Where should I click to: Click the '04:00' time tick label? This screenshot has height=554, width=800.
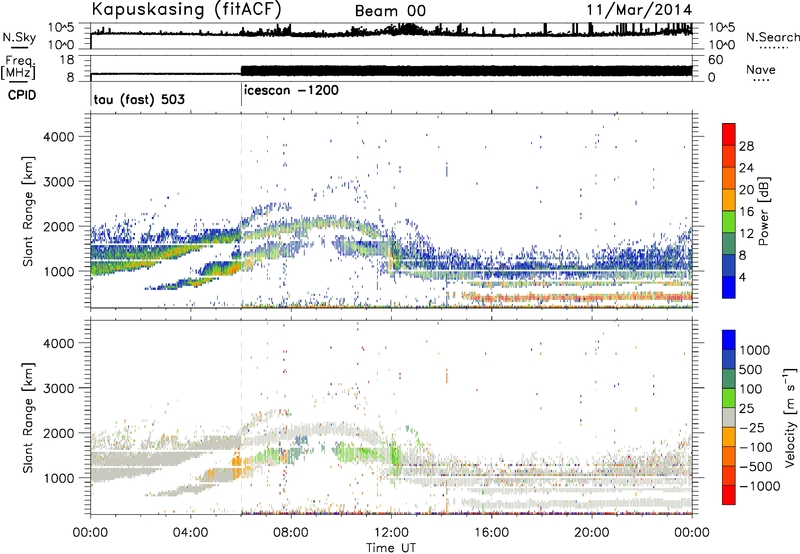click(190, 533)
